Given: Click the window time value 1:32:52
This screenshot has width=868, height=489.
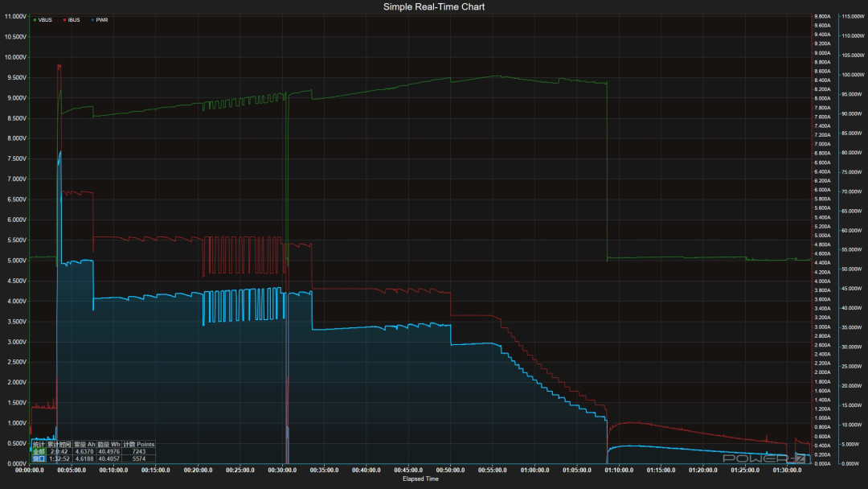Looking at the screenshot, I should pos(59,458).
